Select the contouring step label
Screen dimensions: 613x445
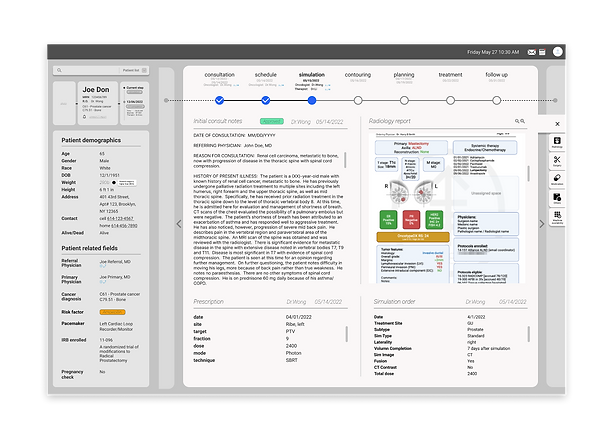click(x=358, y=75)
